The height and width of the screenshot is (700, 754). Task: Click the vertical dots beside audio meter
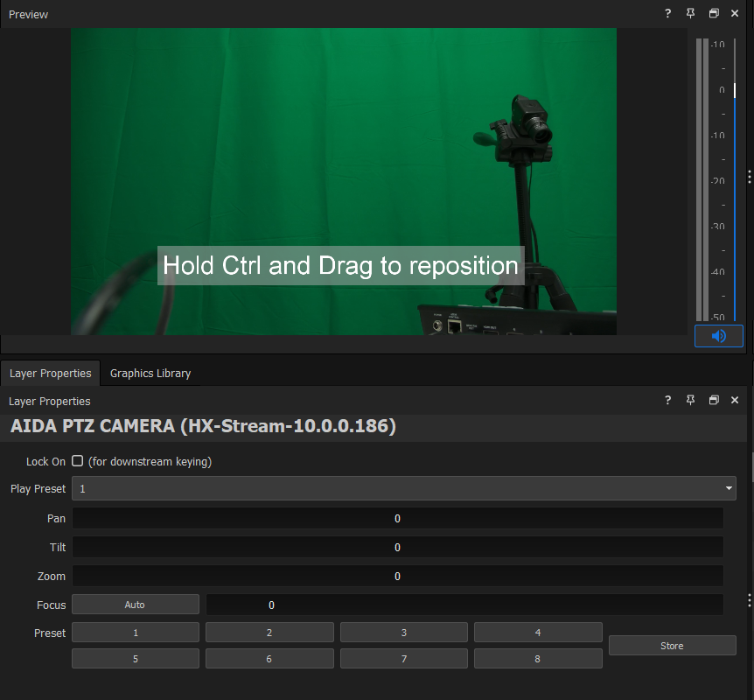[x=749, y=177]
